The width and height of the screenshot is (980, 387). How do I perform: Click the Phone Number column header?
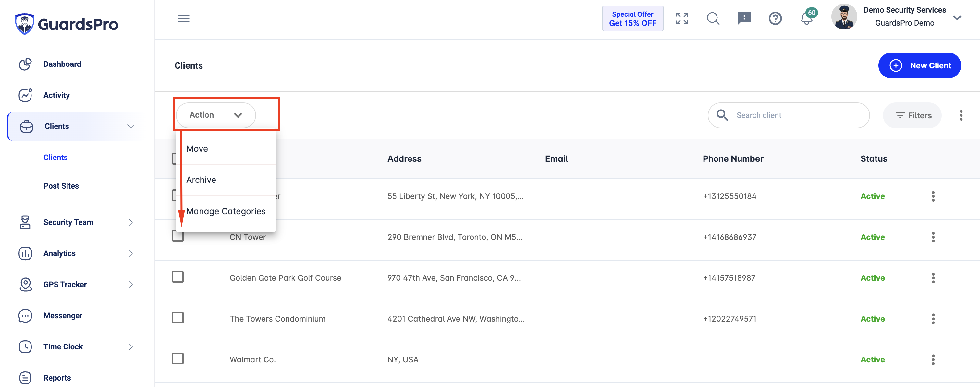pos(733,158)
